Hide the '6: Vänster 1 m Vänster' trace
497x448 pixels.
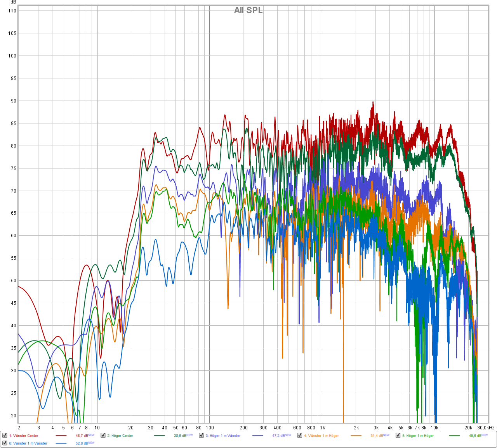pyautogui.click(x=5, y=443)
